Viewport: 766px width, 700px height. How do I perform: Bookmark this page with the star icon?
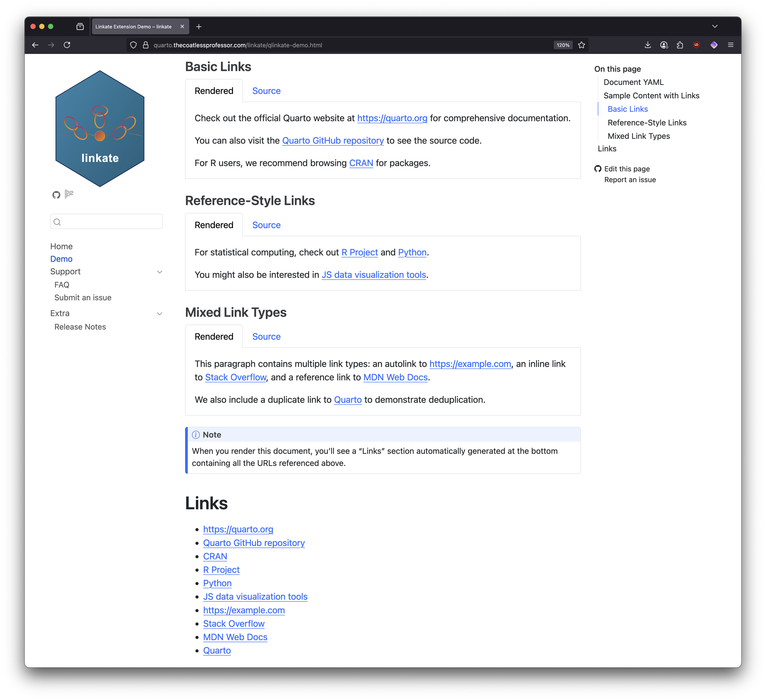(x=581, y=45)
